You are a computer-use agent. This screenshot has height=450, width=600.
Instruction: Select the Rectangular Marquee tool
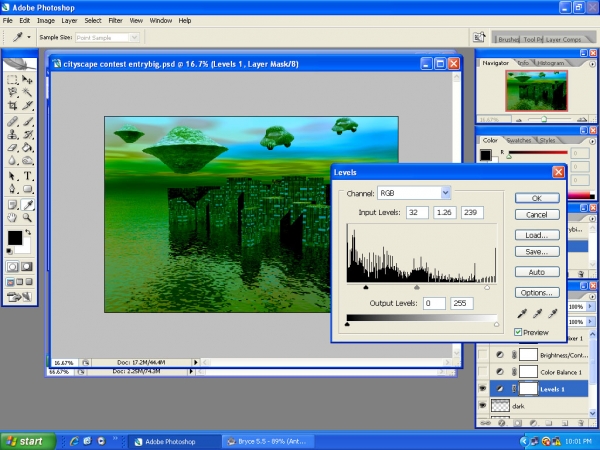12,80
